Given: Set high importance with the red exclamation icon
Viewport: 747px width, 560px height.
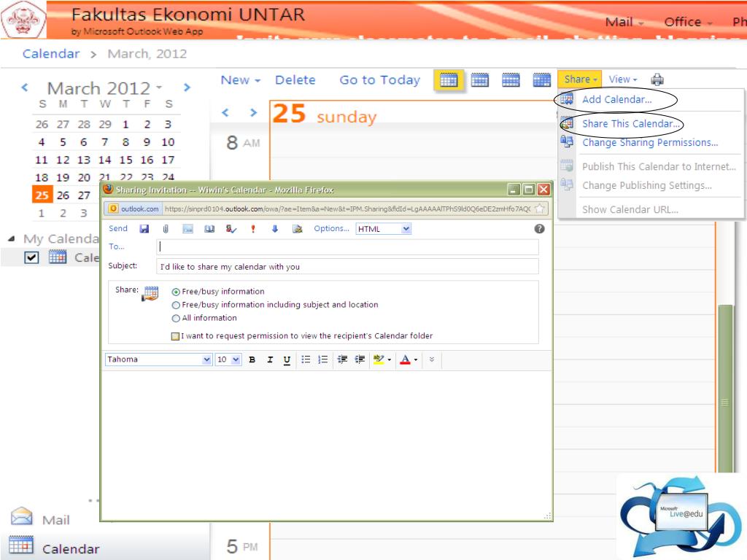Looking at the screenshot, I should 253,229.
